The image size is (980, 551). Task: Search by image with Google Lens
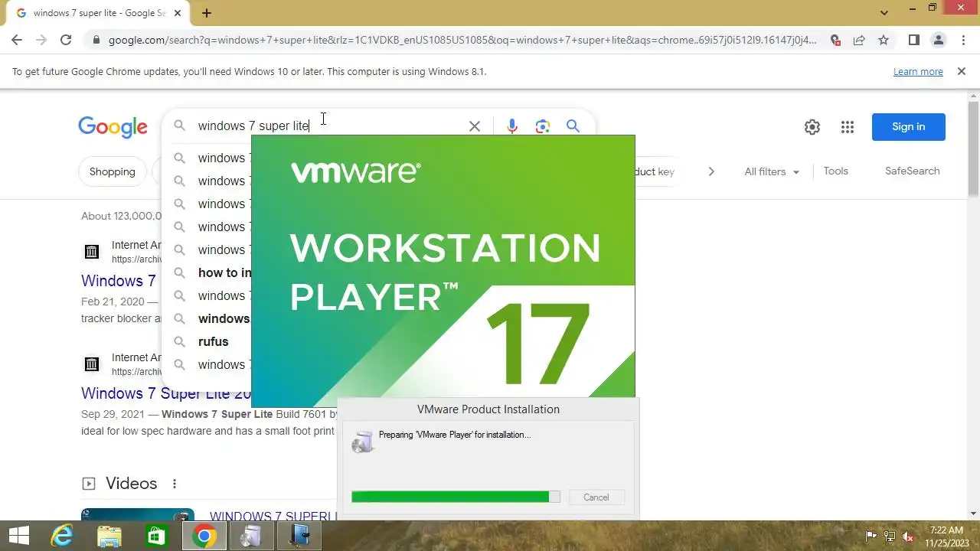[543, 126]
